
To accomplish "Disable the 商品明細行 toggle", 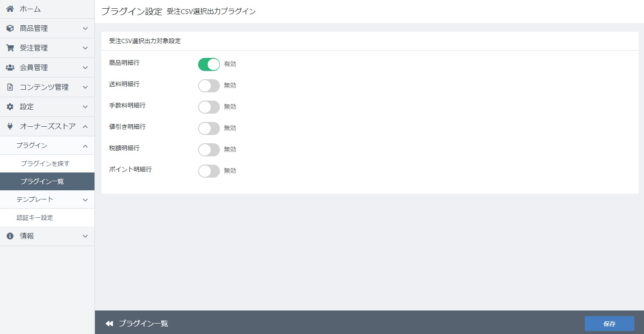I will [209, 64].
